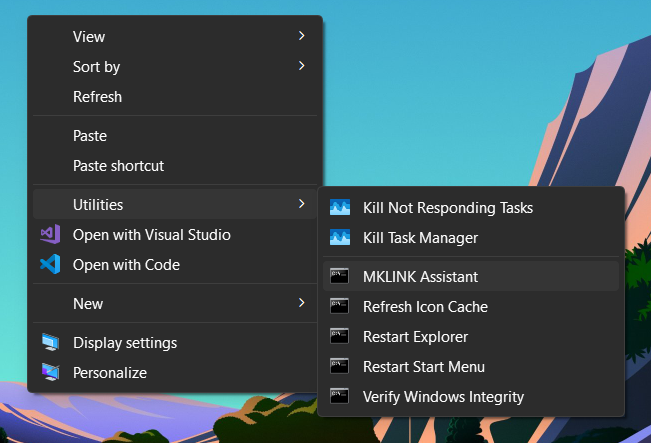Viewport: 651px width, 443px height.
Task: Click the Kill Task Manager icon
Action: pos(340,238)
